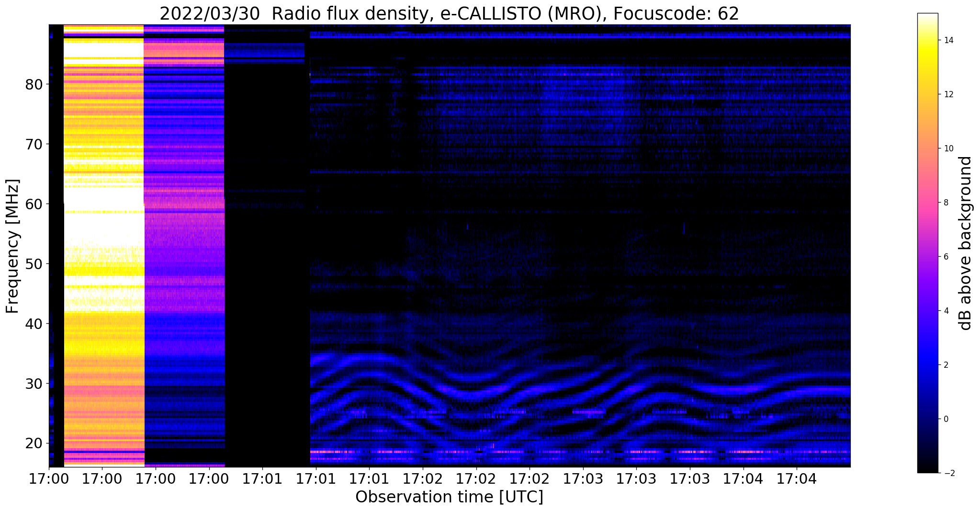The height and width of the screenshot is (511, 980).
Task: Click the 60 tick on the frequency axis
Action: click(34, 204)
